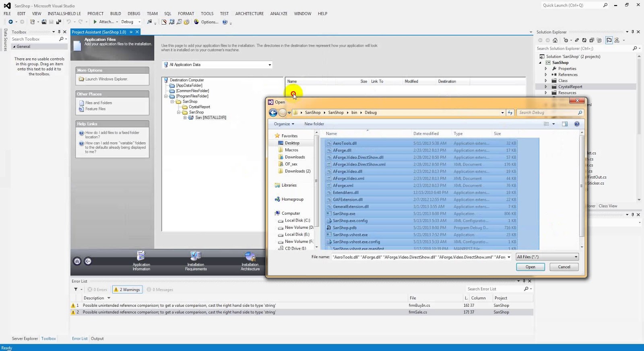Click the Cancel button in the dialog

point(564,267)
